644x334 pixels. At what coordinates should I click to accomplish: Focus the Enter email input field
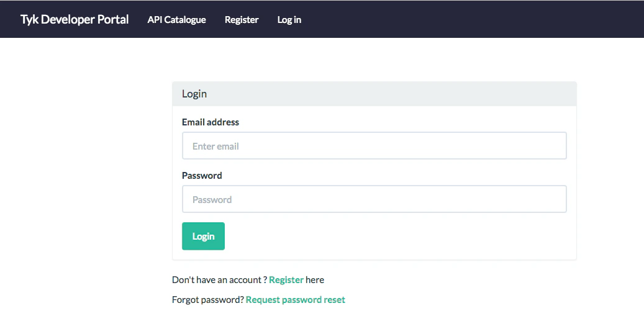374,146
